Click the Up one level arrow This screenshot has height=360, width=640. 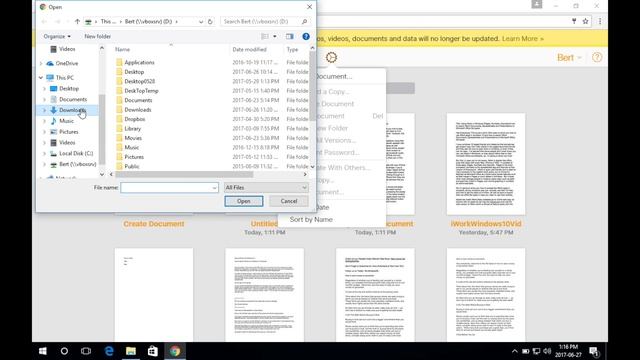click(77, 21)
